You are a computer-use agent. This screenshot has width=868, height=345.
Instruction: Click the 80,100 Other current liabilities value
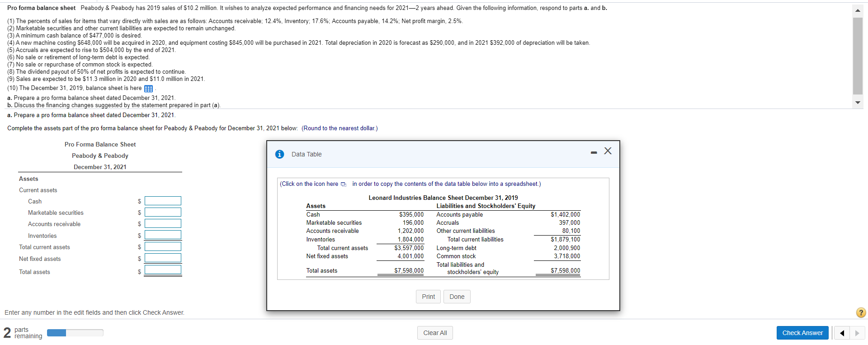coord(571,231)
